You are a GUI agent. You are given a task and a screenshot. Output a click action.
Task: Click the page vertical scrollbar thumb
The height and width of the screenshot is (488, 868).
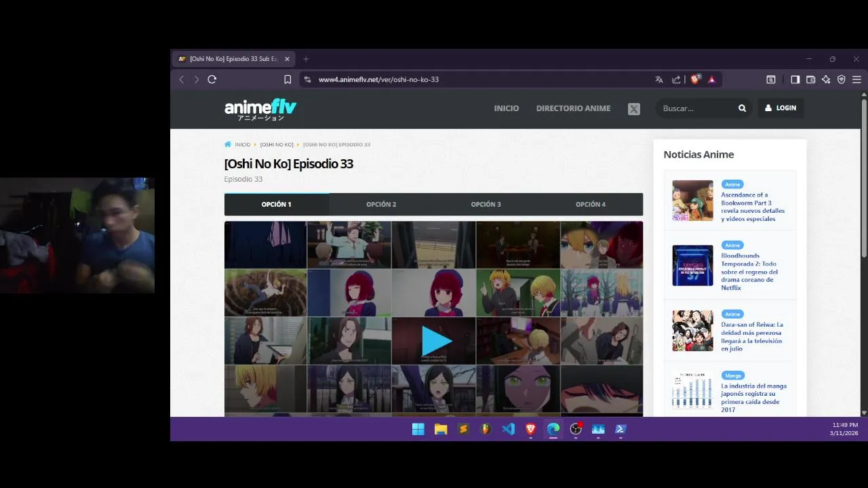tap(864, 179)
